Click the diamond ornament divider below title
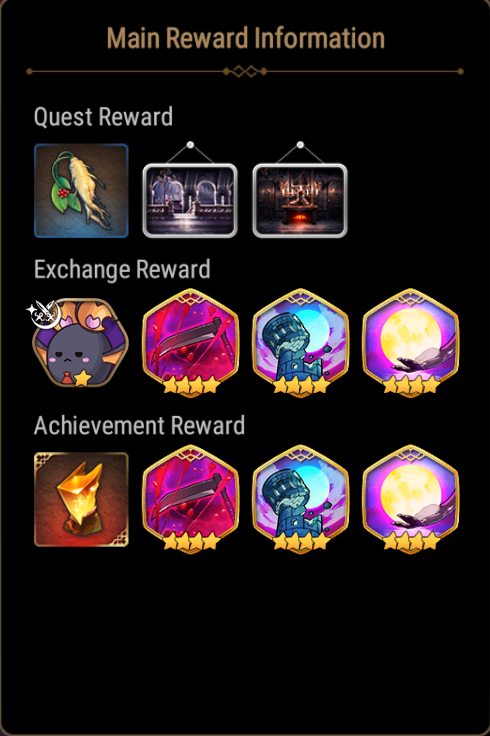Viewport: 490px width, 736px height. pyautogui.click(x=245, y=71)
